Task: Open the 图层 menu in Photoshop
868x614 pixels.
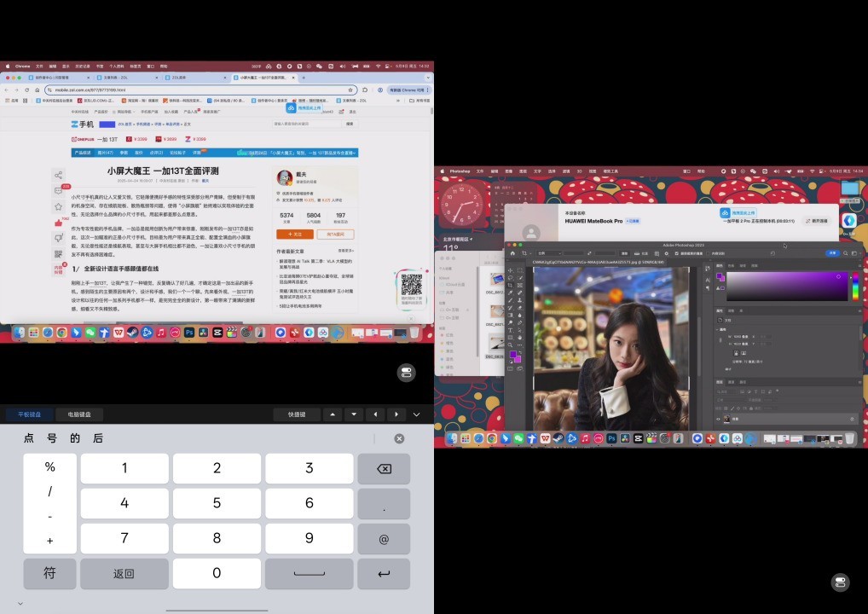Action: coord(524,171)
